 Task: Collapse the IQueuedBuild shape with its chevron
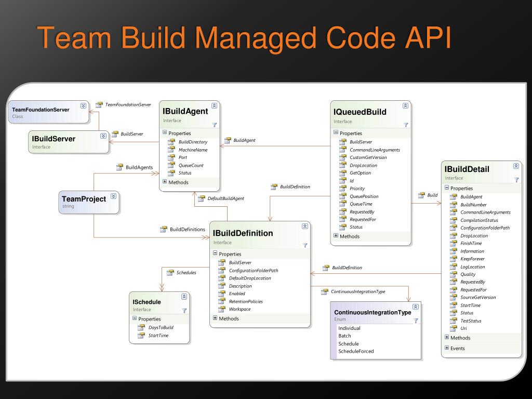[405, 106]
